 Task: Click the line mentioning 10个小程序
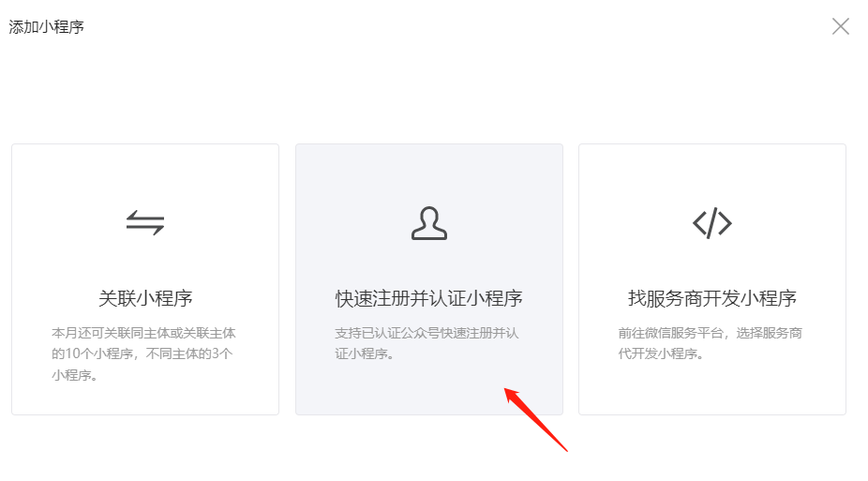[142, 353]
